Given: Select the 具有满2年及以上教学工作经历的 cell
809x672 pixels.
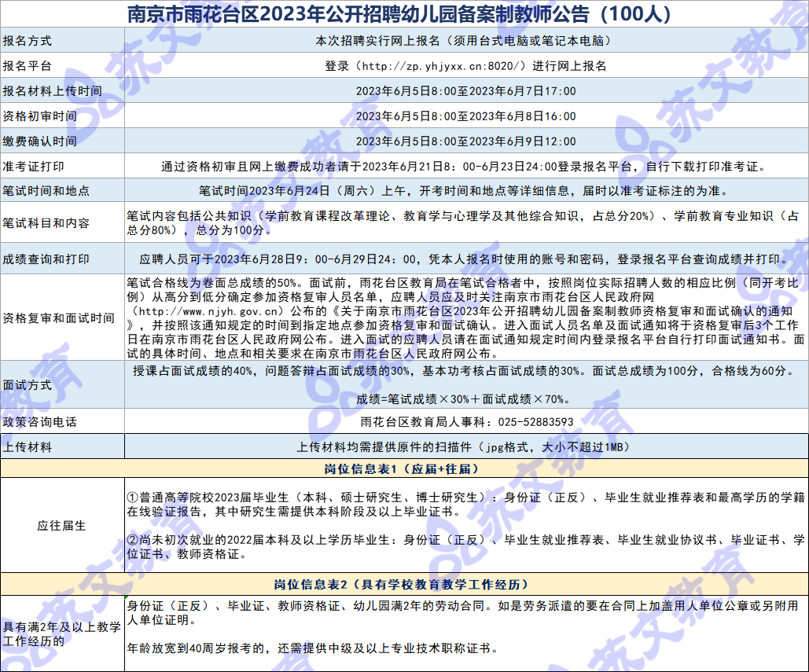Looking at the screenshot, I should coord(62,633).
